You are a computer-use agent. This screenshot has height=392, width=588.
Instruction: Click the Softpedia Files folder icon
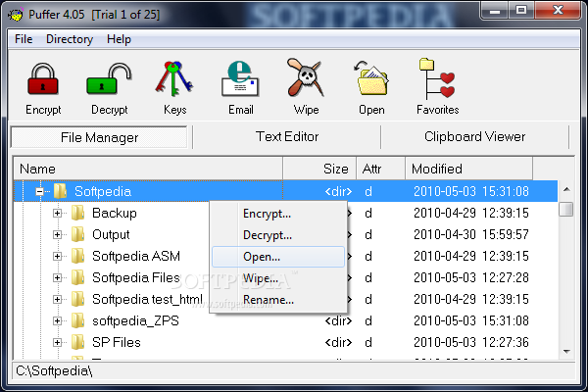click(x=77, y=277)
